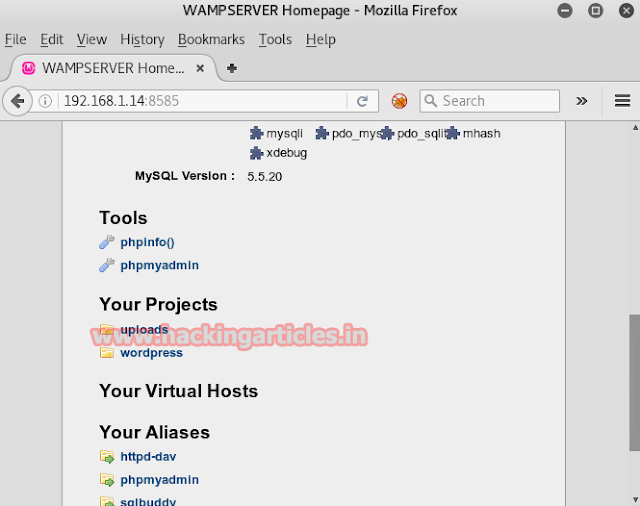Image resolution: width=640 pixels, height=506 pixels.
Task: Click the xdebug extension name
Action: [287, 153]
